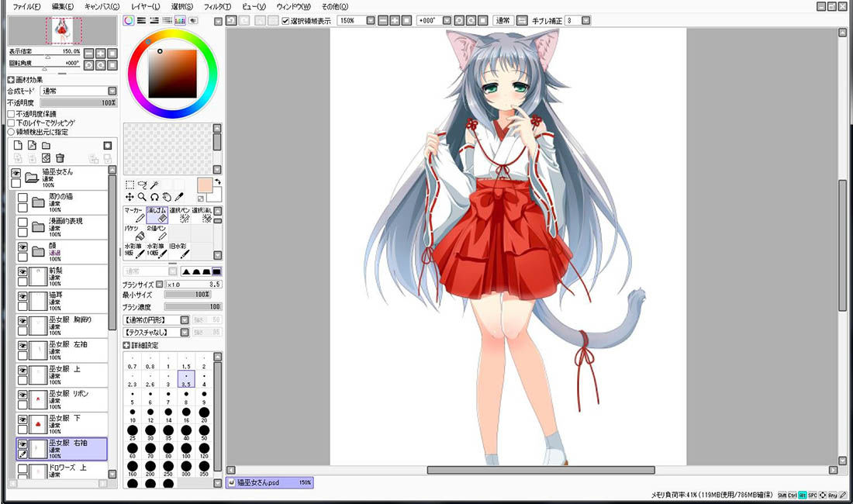This screenshot has width=853, height=504.
Task: Select the Lasso selection tool
Action: pos(142,185)
